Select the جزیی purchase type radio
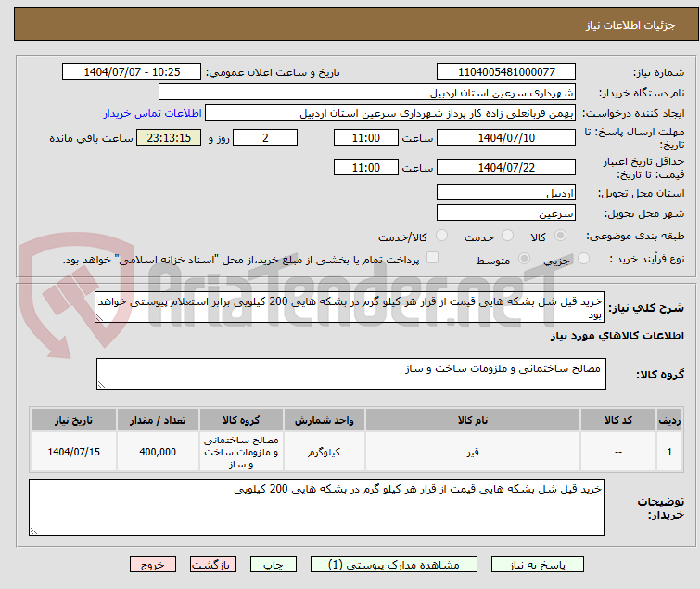The height and width of the screenshot is (589, 700). click(x=583, y=259)
